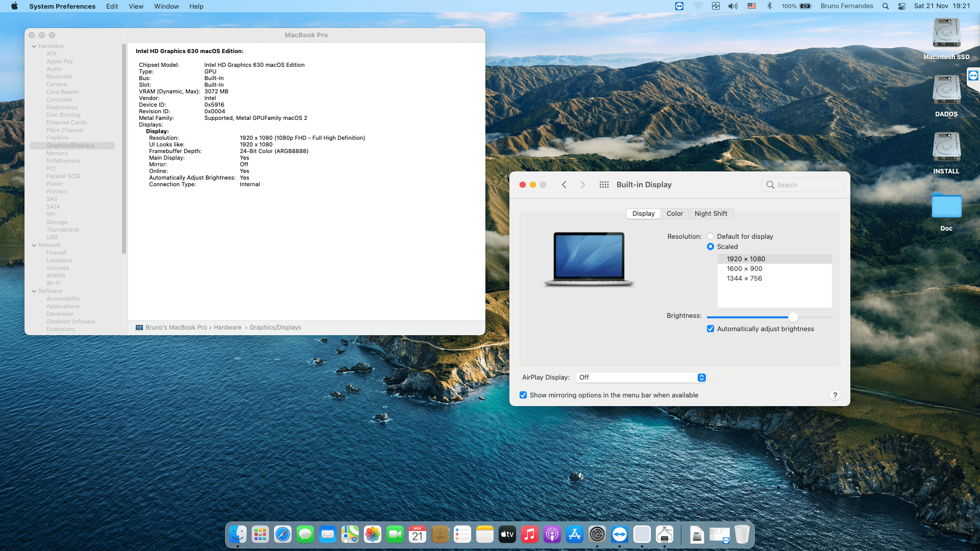The width and height of the screenshot is (980, 551).
Task: Switch to the Night Shift tab
Action: click(711, 213)
